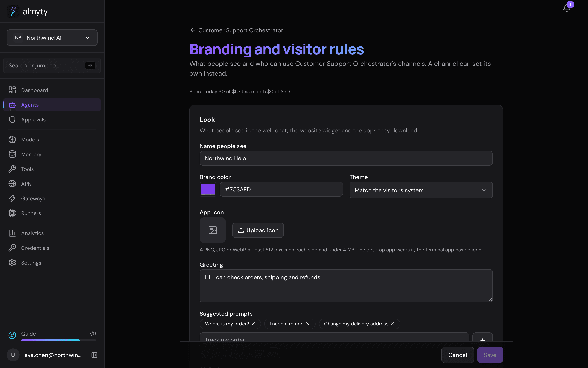Open the Northwind AI workspace dropdown
The height and width of the screenshot is (368, 588).
pyautogui.click(x=52, y=37)
